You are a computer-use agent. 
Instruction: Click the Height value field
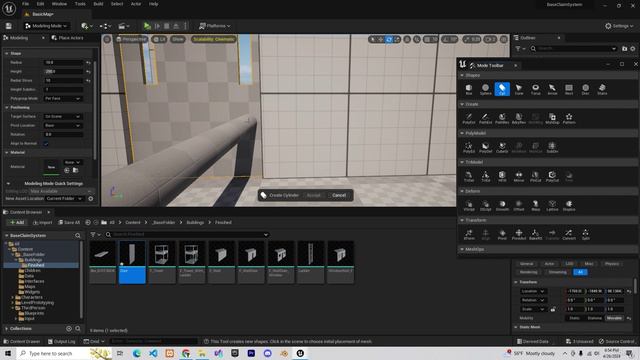63,71
